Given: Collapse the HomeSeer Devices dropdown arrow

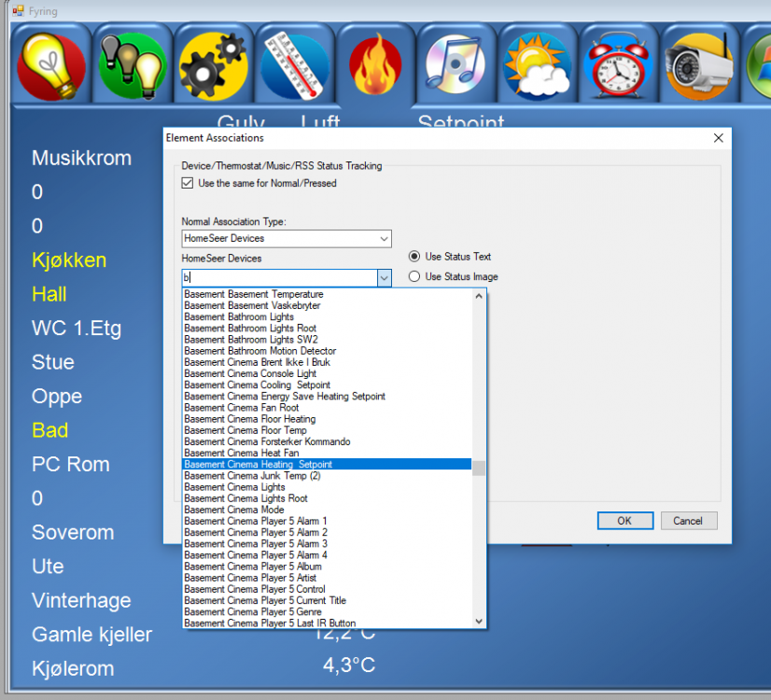Looking at the screenshot, I should 384,277.
